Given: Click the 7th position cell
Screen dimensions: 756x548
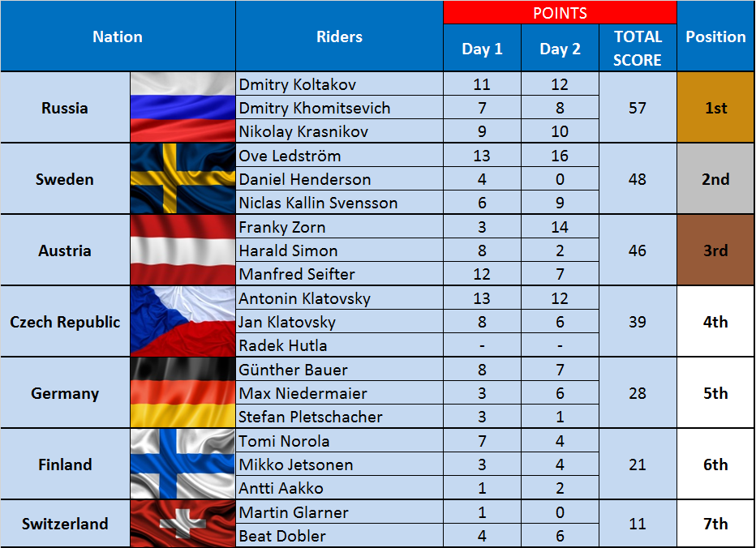Looking at the screenshot, I should (x=715, y=524).
